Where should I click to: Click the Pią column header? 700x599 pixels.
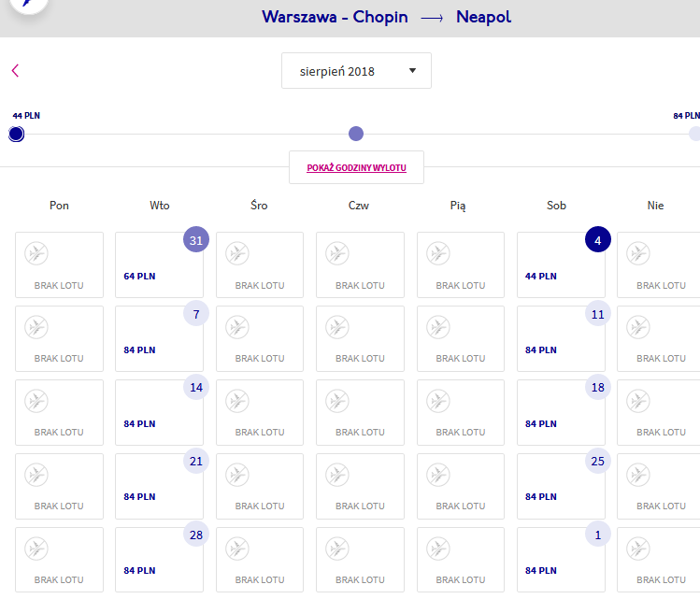pos(458,206)
